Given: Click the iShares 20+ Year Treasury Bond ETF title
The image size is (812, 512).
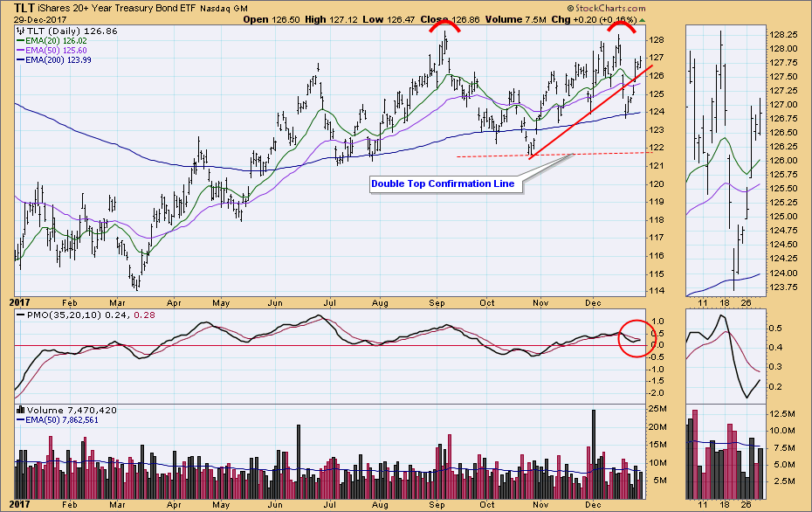Looking at the screenshot, I should (x=116, y=8).
